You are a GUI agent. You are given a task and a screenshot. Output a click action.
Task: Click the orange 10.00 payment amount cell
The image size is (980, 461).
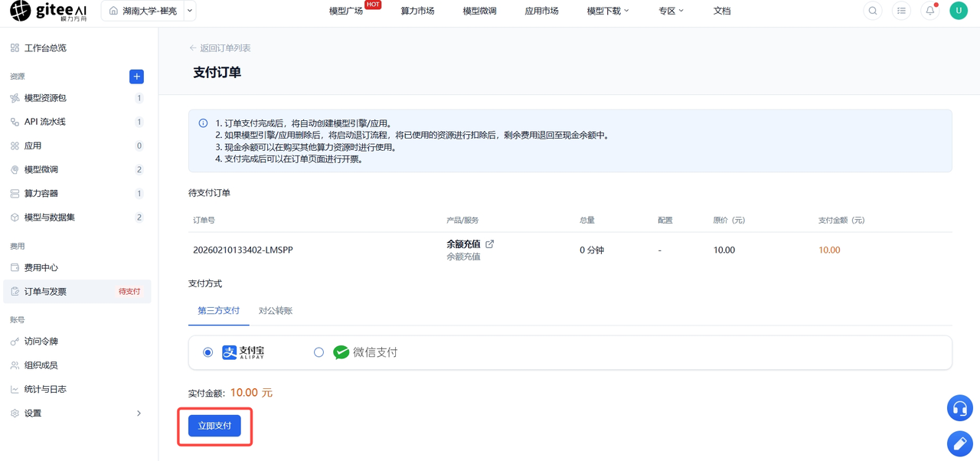[829, 250]
